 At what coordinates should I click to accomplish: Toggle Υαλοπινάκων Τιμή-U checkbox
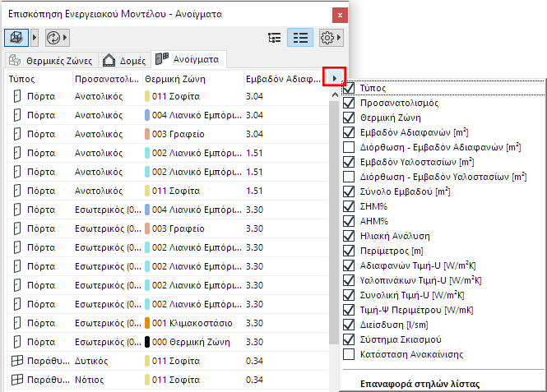[x=349, y=280]
